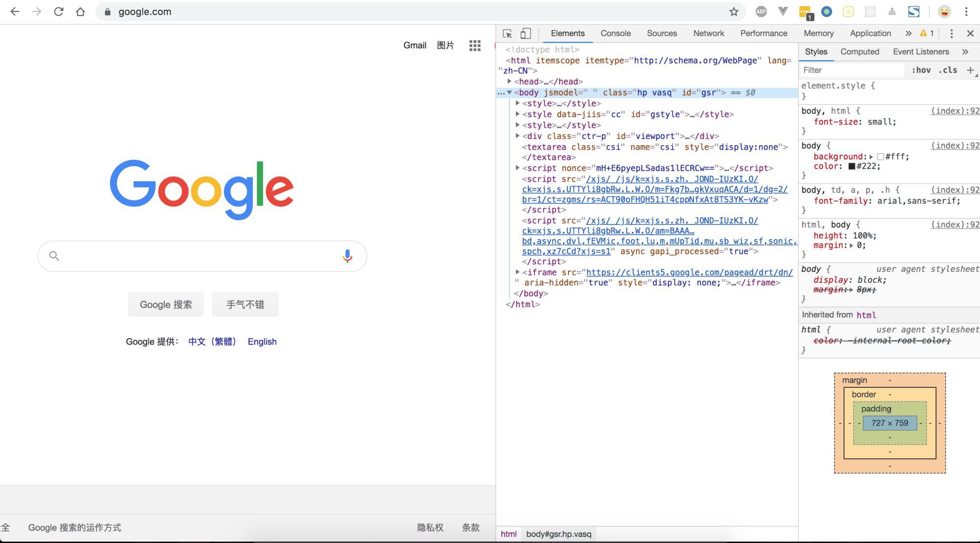This screenshot has height=543, width=980.
Task: Click the voice search microphone icon
Action: pyautogui.click(x=347, y=255)
